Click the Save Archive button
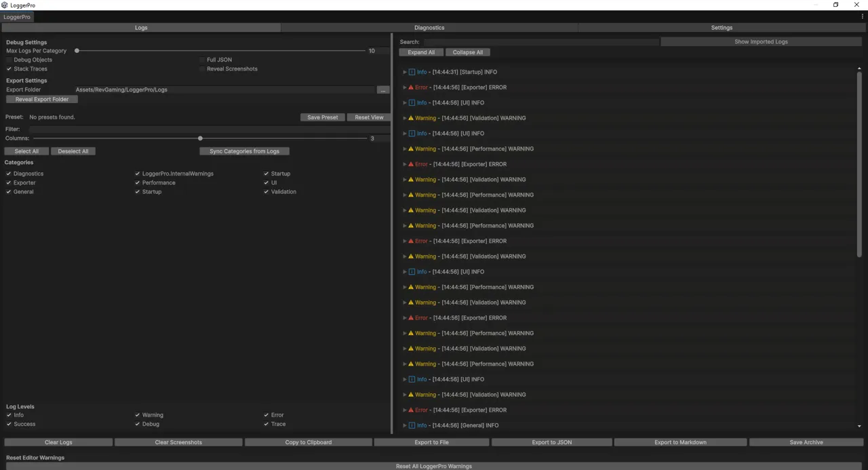The image size is (868, 470). click(806, 442)
